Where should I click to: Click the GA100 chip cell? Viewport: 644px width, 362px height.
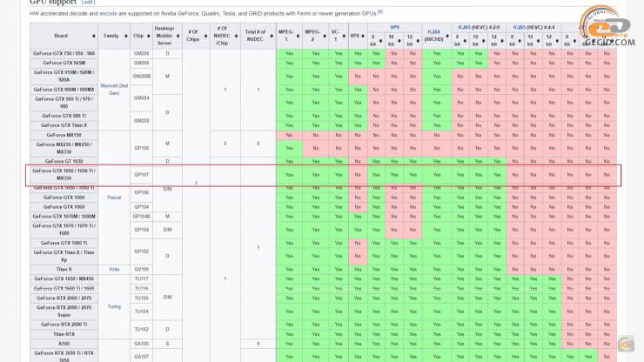pos(141,344)
